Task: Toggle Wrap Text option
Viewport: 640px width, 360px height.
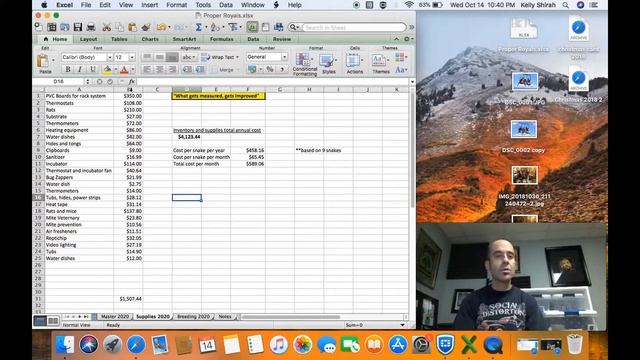Action: [x=220, y=57]
